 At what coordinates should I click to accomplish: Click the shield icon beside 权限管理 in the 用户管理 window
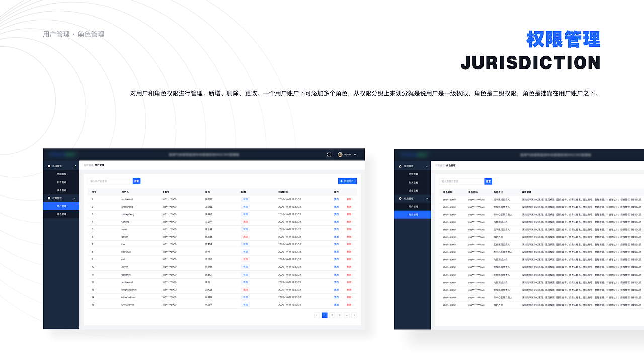pos(49,198)
